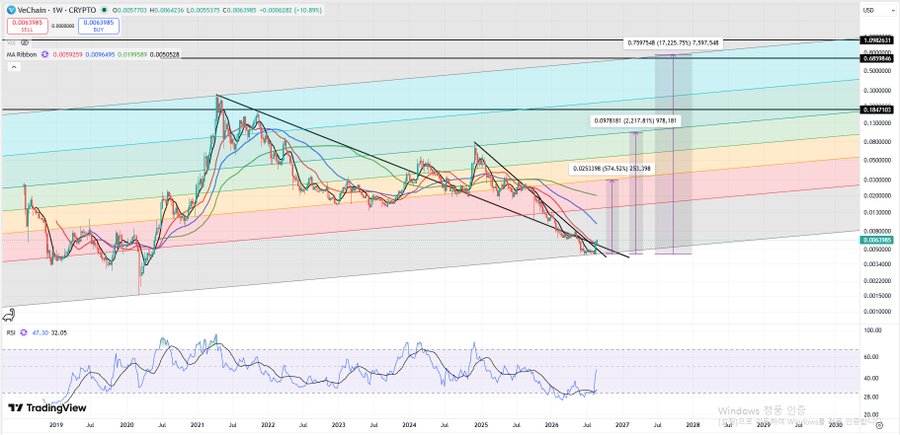Image resolution: width=900 pixels, height=435 pixels.
Task: Click the VeChain symbol logo icon
Action: [11, 10]
